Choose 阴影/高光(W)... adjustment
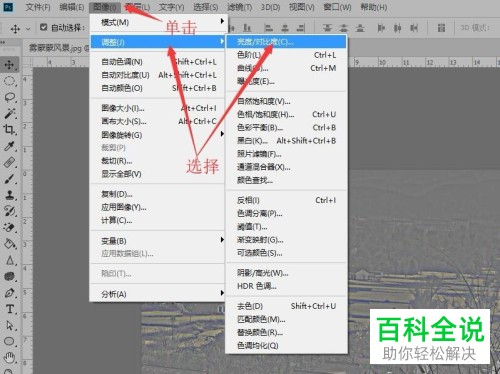 (x=286, y=273)
